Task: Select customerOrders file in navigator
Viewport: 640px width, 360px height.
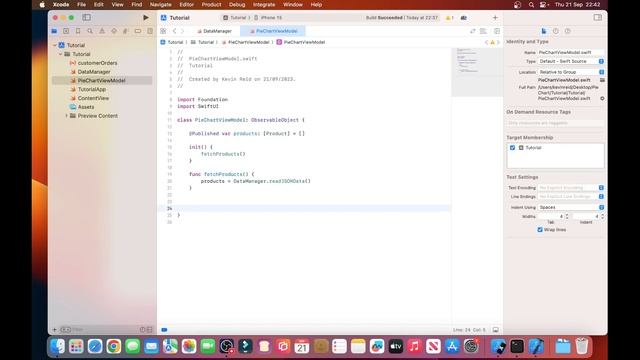Action: point(97,63)
